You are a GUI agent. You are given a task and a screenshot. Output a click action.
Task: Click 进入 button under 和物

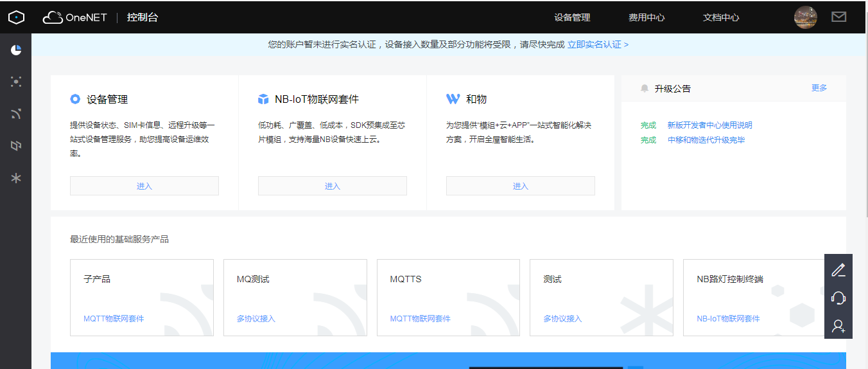click(x=521, y=186)
